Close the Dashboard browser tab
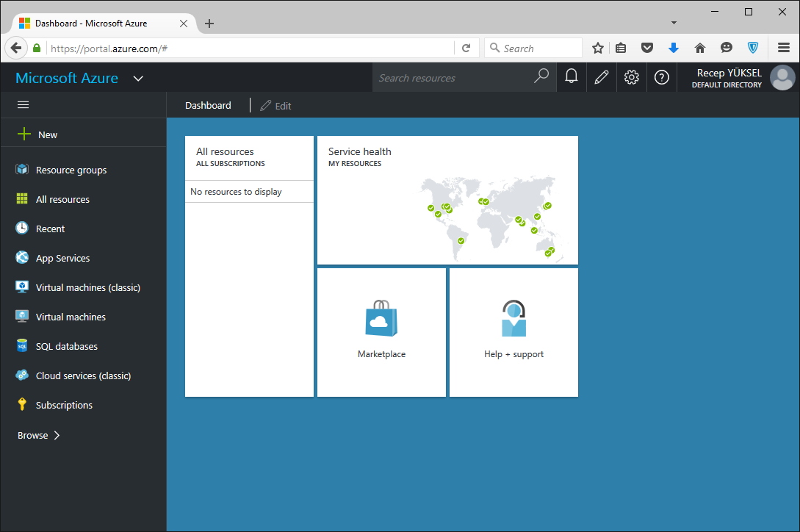This screenshot has height=532, width=800. (x=184, y=24)
